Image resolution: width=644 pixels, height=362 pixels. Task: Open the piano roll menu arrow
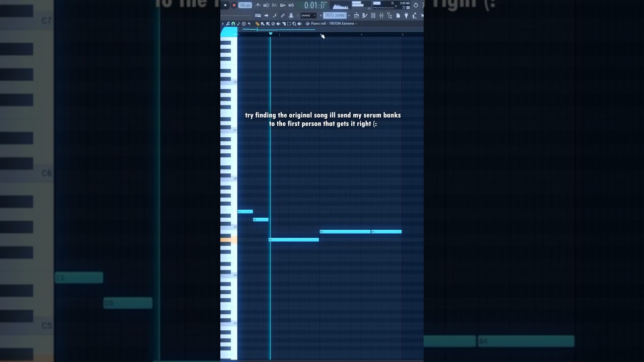222,24
